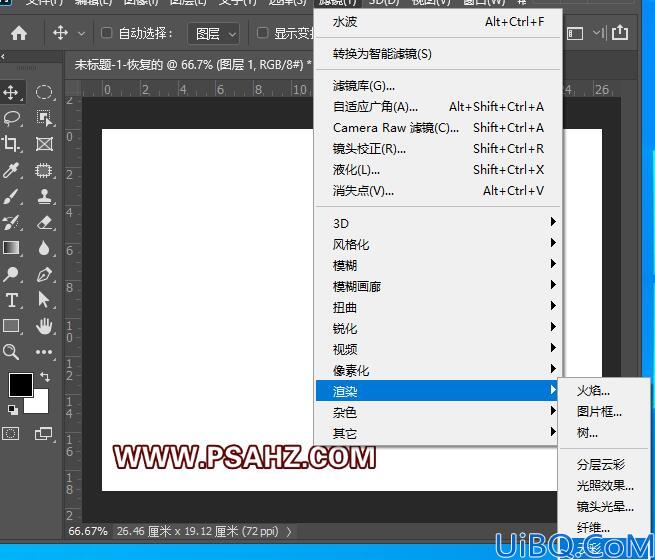This screenshot has width=655, height=560.
Task: Change the screen mode icon
Action: pos(44,434)
